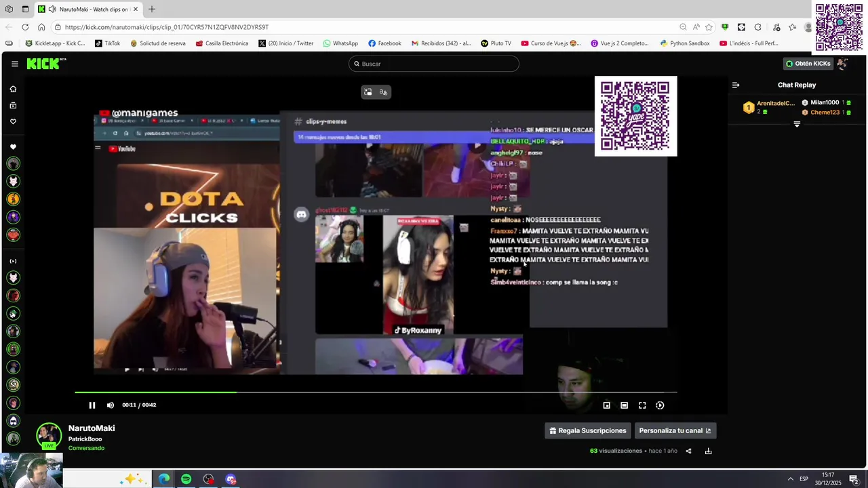
Task: Add page to favorites star icon
Action: coord(709,27)
